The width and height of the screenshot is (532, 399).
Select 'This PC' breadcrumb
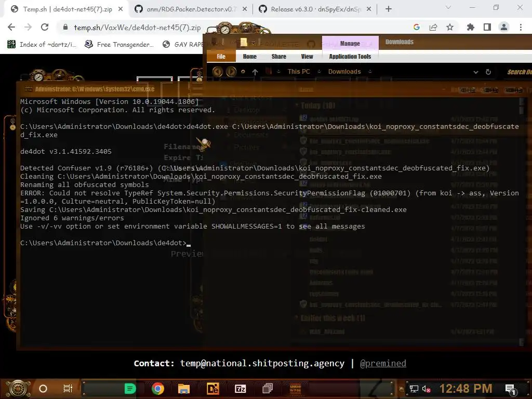[299, 72]
